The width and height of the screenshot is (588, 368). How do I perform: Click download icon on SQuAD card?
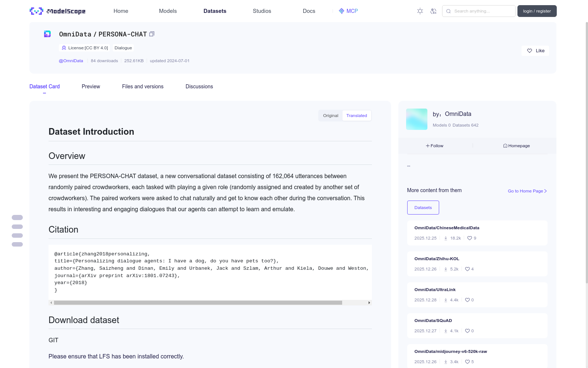(446, 331)
